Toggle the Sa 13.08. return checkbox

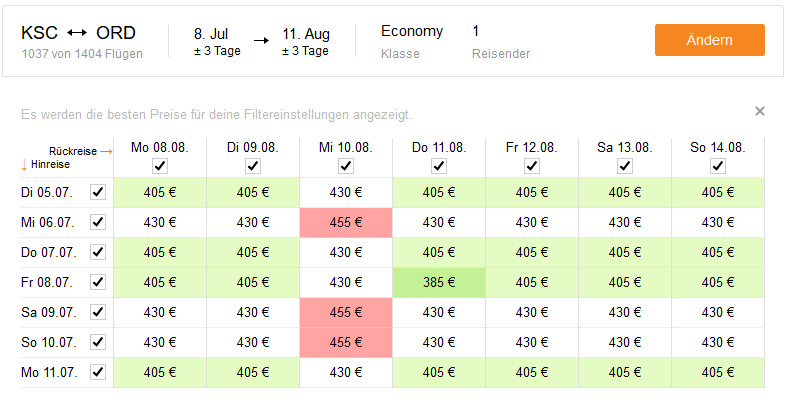click(624, 166)
